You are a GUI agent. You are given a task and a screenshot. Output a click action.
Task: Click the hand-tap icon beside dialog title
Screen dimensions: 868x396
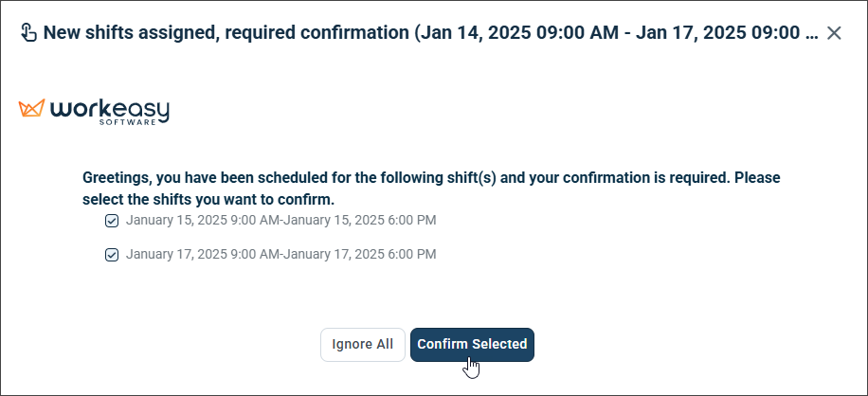(28, 32)
